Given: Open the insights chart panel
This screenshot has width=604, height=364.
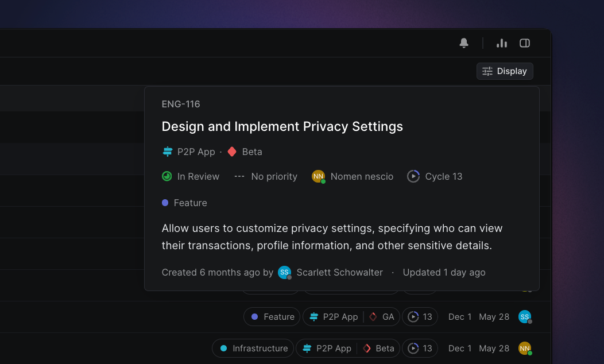Looking at the screenshot, I should click(502, 43).
